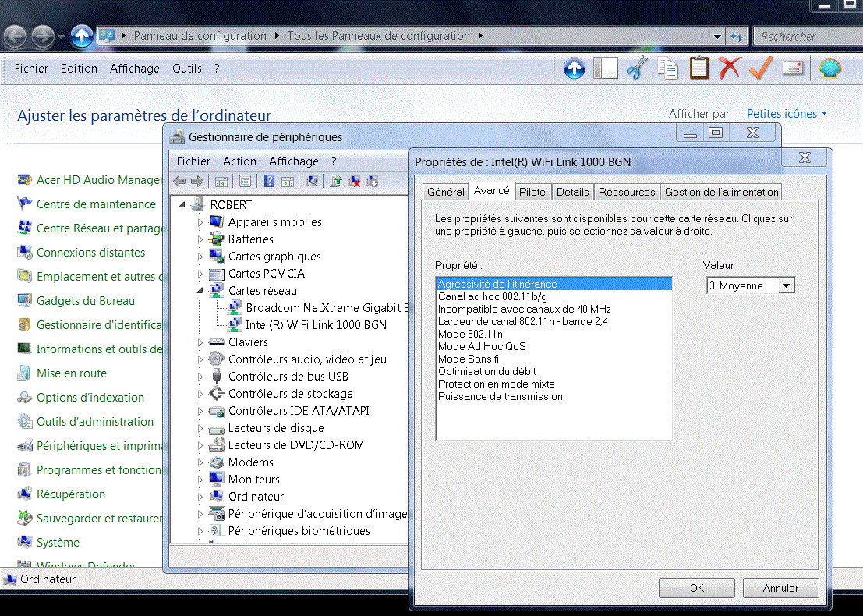Scan for hardware changes icon

click(x=312, y=181)
